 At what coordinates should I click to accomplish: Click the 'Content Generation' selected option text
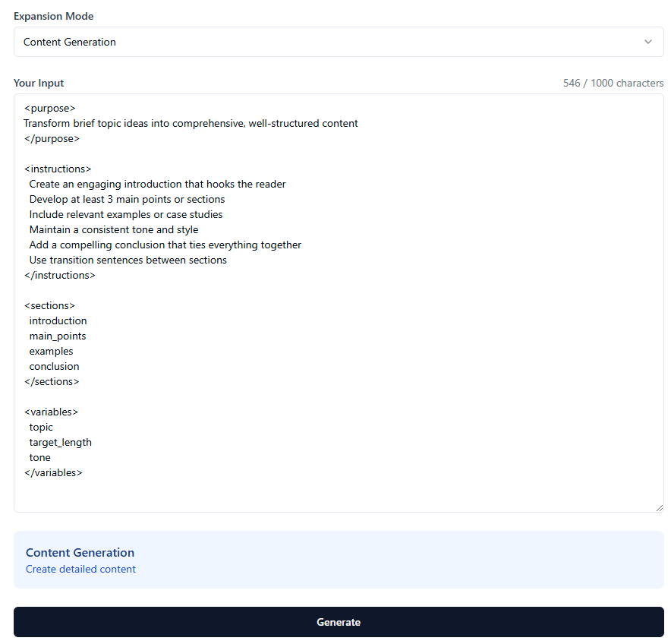tap(69, 42)
